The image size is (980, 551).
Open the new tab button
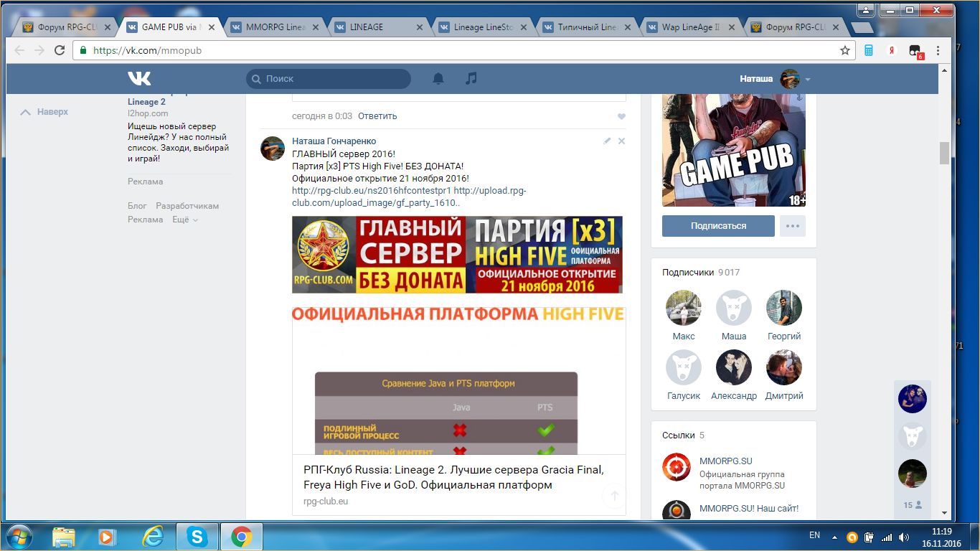861,27
